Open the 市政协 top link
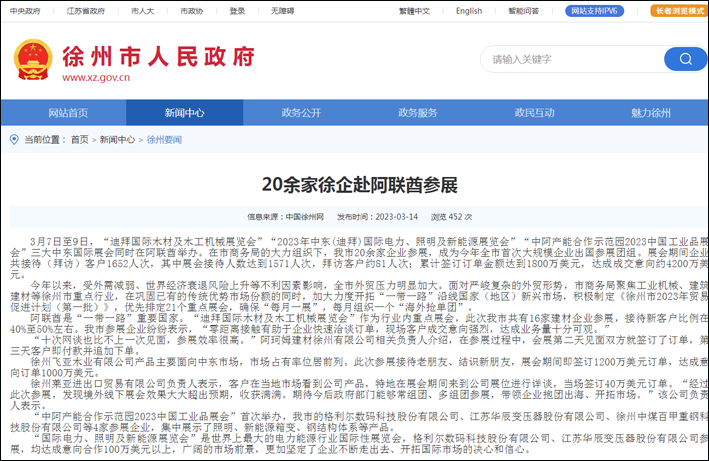Screen dimensions: 709x461 192,11
